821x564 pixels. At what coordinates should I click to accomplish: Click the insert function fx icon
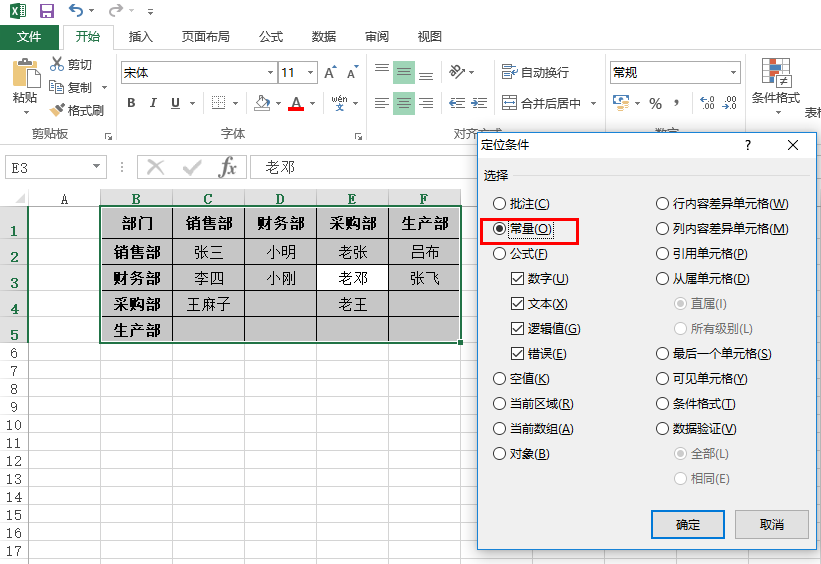[x=227, y=168]
